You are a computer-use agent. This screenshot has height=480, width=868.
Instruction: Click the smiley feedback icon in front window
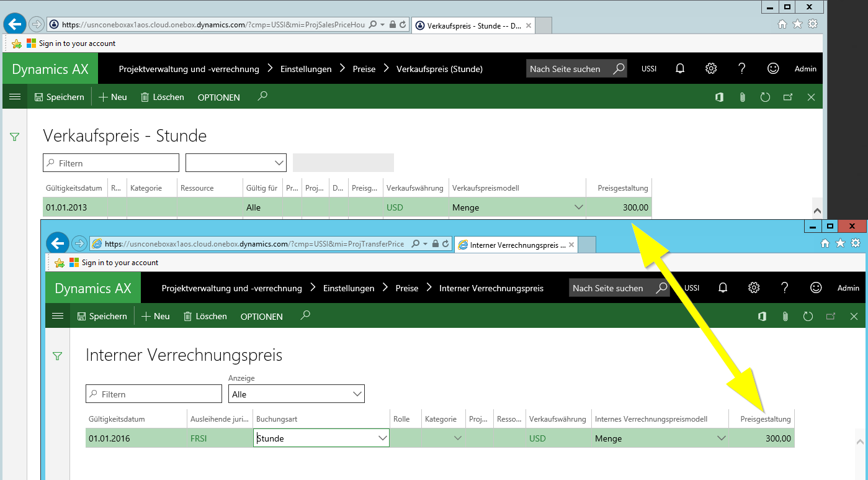[x=816, y=288]
